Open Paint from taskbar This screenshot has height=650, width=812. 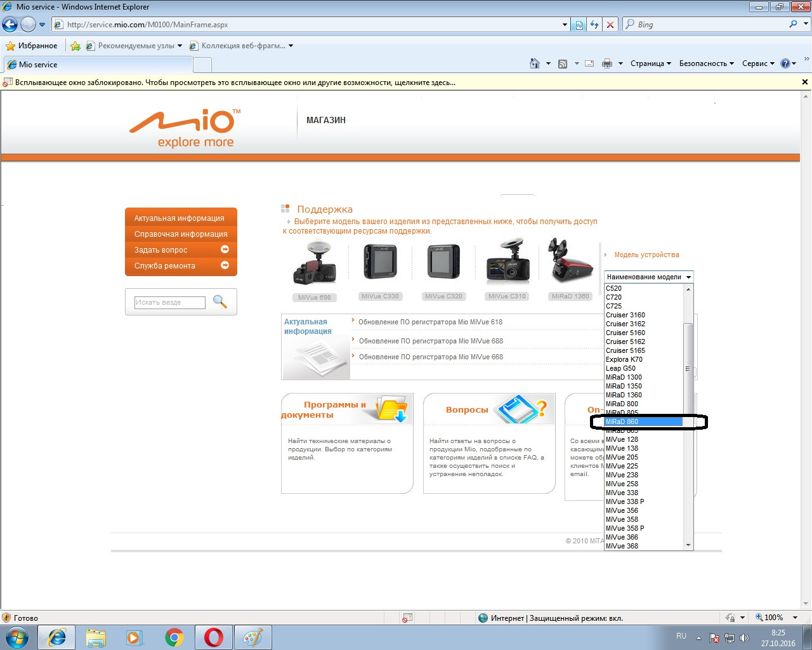(253, 637)
